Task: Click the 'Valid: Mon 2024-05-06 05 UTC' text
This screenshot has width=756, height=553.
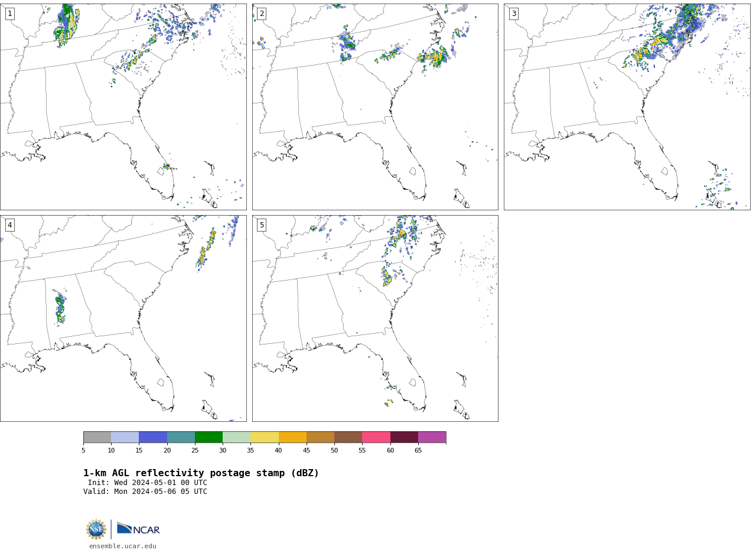Action: click(x=145, y=492)
